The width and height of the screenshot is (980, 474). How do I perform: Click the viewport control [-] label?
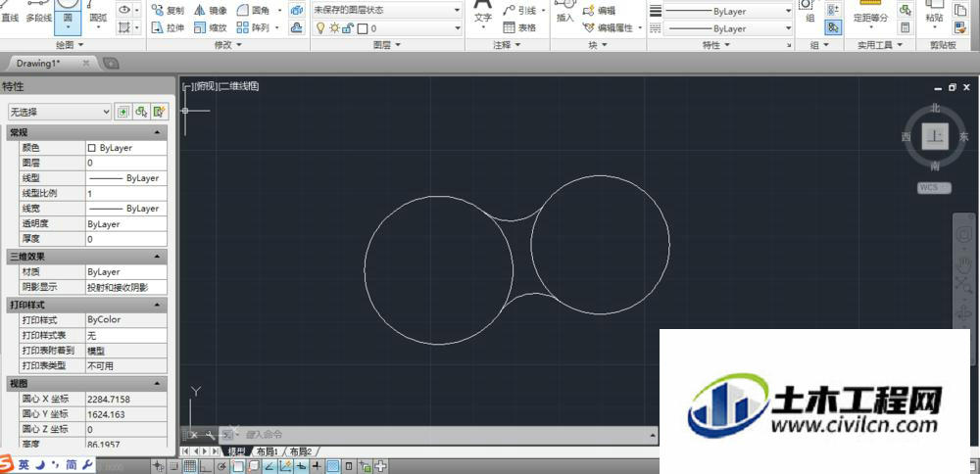187,86
